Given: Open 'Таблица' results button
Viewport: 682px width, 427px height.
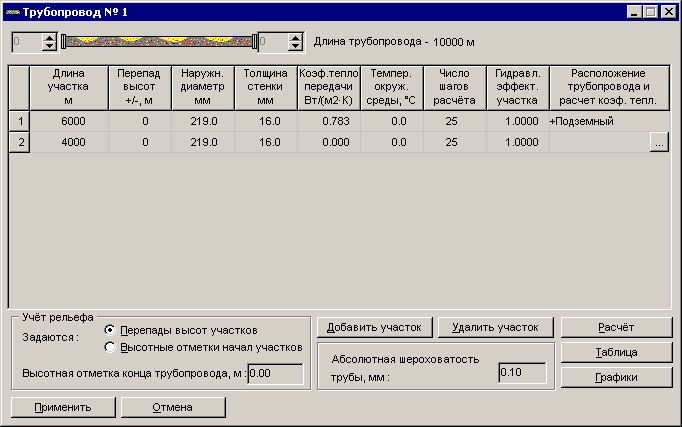Looking at the screenshot, I should 616,352.
